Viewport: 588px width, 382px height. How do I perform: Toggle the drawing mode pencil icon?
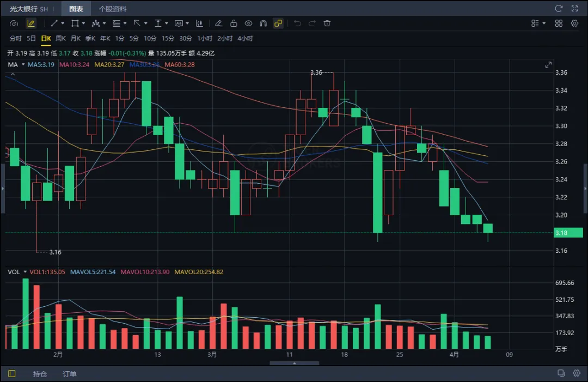pyautogui.click(x=31, y=23)
